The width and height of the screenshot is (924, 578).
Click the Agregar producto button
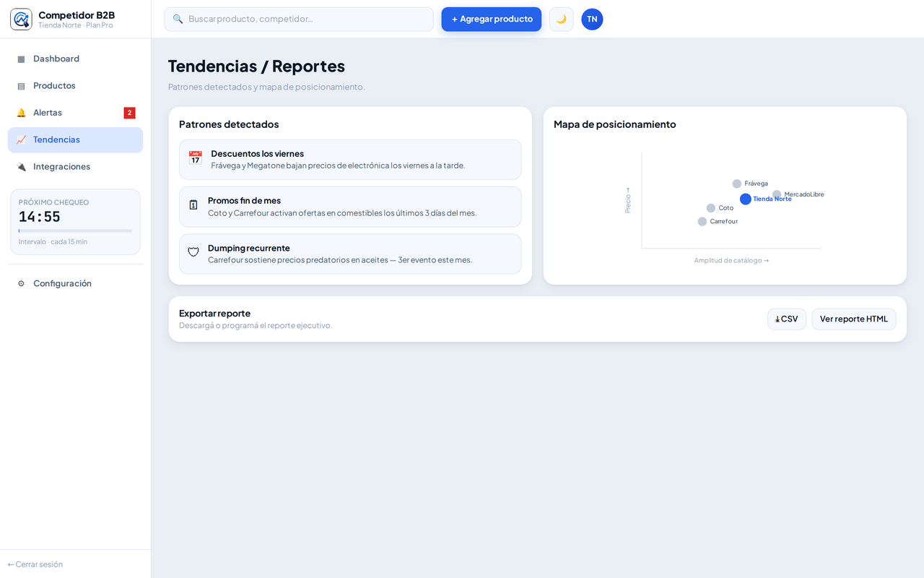click(492, 20)
